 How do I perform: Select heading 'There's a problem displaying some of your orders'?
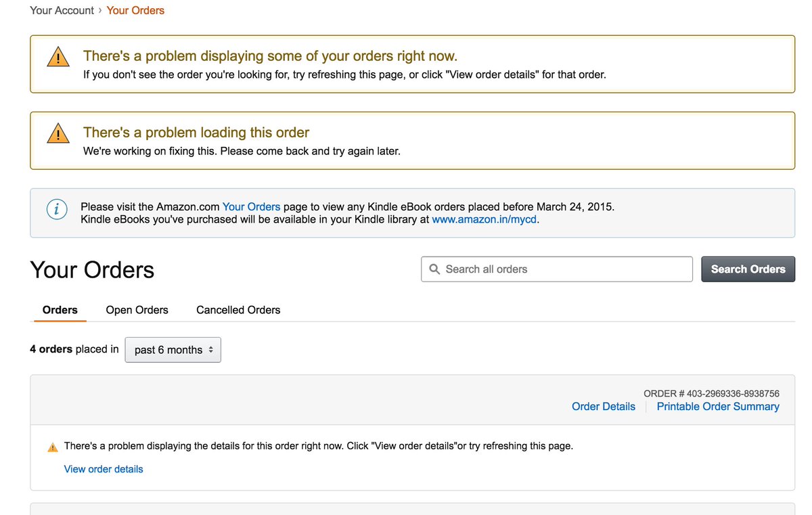271,56
